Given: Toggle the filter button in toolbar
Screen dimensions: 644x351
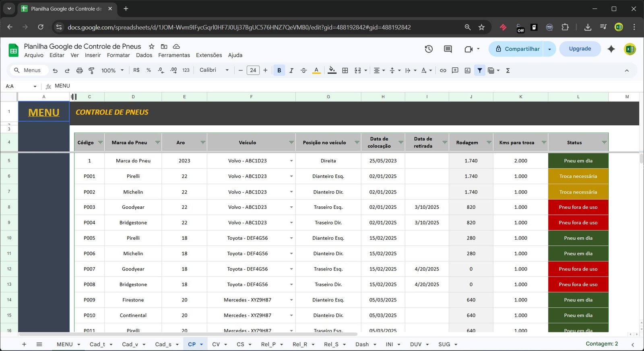Looking at the screenshot, I should tap(480, 71).
